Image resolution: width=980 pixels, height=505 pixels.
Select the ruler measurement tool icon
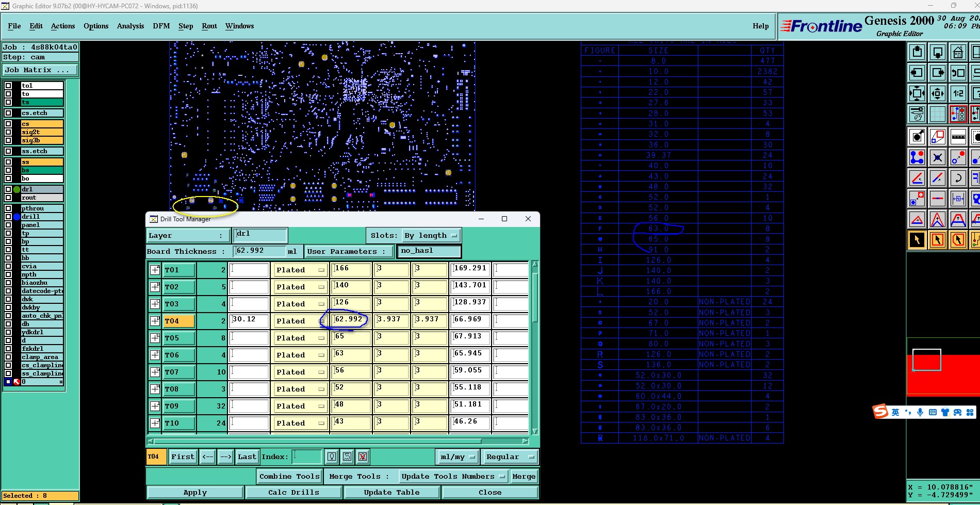958,137
